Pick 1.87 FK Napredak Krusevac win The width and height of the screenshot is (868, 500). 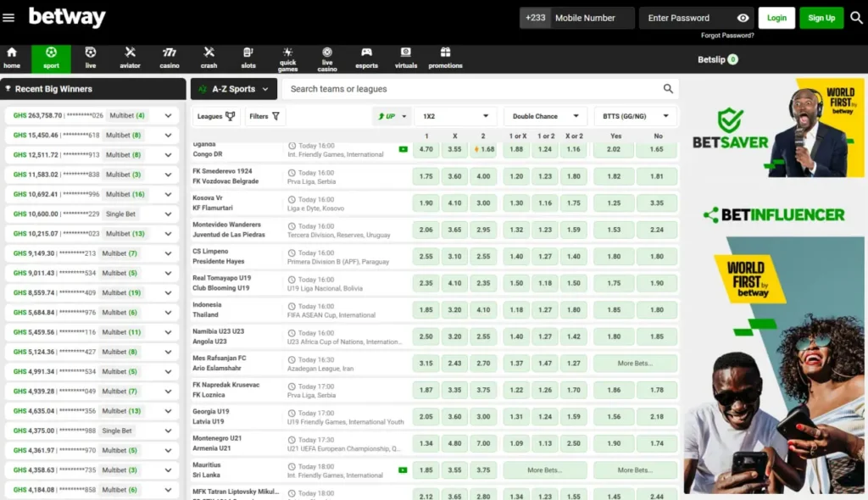coord(426,390)
